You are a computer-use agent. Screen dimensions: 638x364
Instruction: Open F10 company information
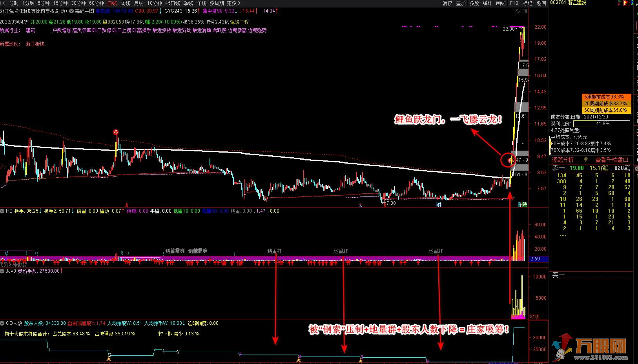pyautogui.click(x=514, y=3)
